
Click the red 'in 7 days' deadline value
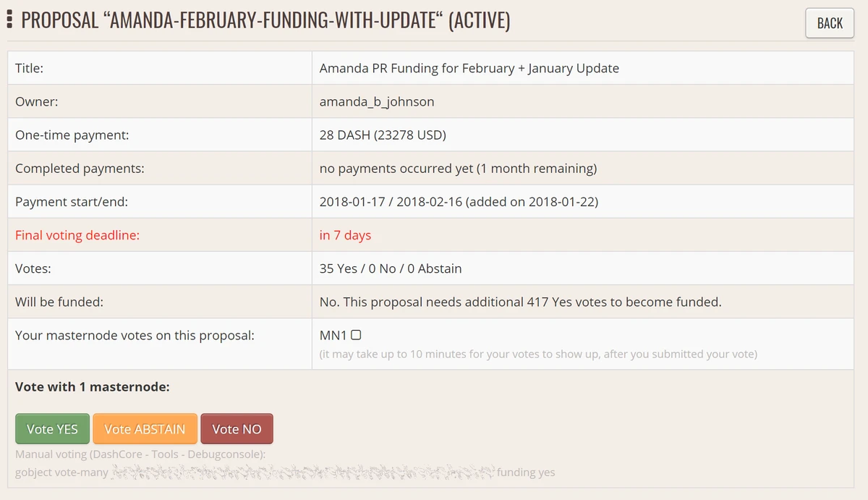click(345, 235)
